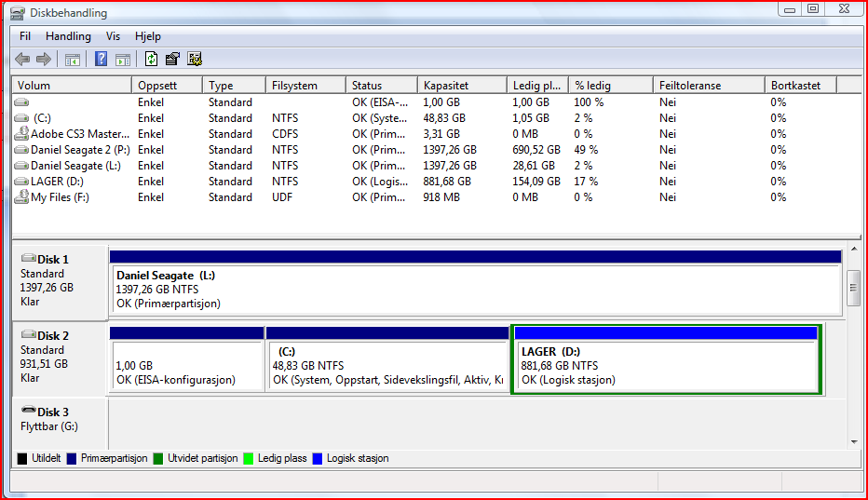Screen dimensions: 868x500
Task: Open the Properties toolbar icon
Action: tap(172, 59)
